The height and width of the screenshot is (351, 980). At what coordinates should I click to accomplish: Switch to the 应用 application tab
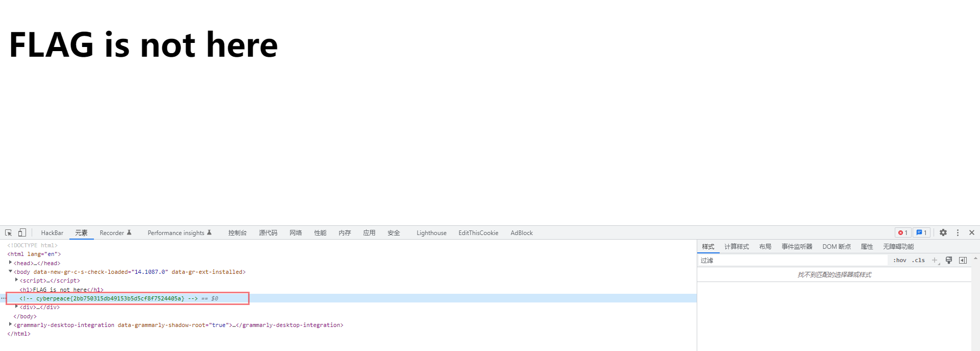click(369, 233)
